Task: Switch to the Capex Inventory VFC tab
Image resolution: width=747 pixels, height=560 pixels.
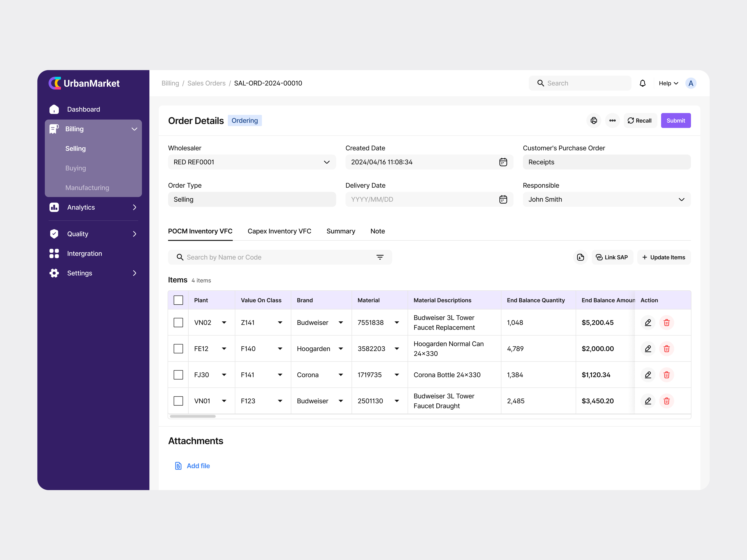Action: (x=279, y=231)
